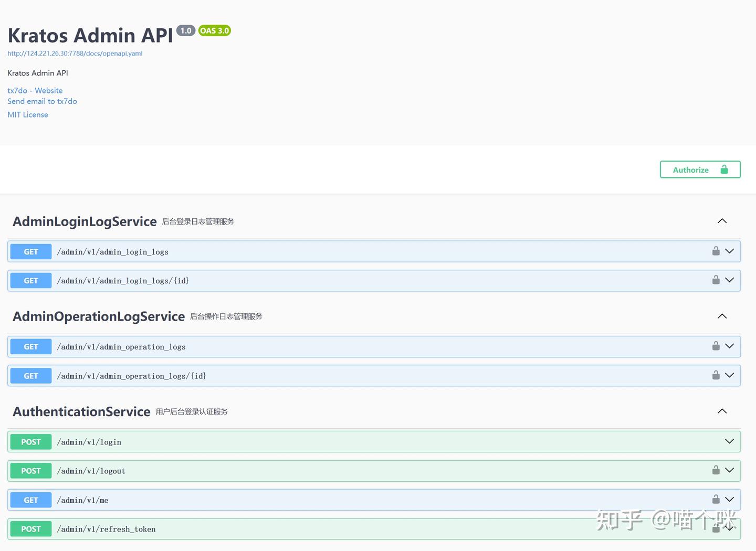This screenshot has height=551, width=756.
Task: Collapse the AdminOperationLogService section
Action: (x=722, y=316)
